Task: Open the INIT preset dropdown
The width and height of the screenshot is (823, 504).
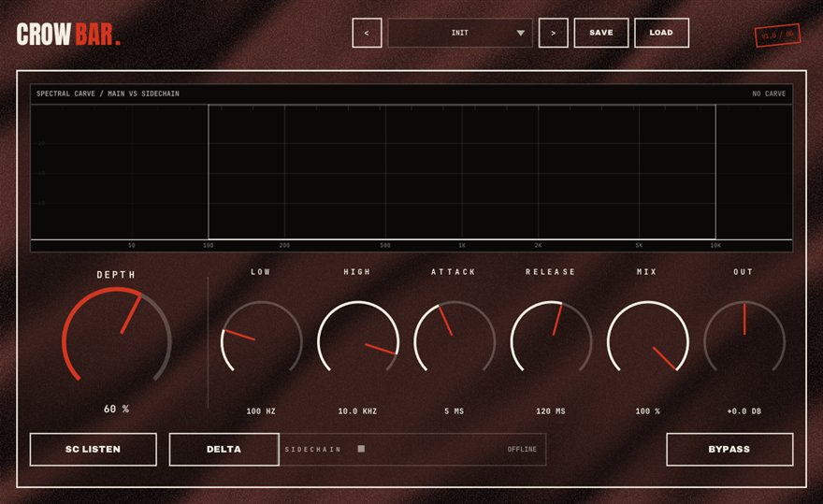Action: (x=460, y=33)
